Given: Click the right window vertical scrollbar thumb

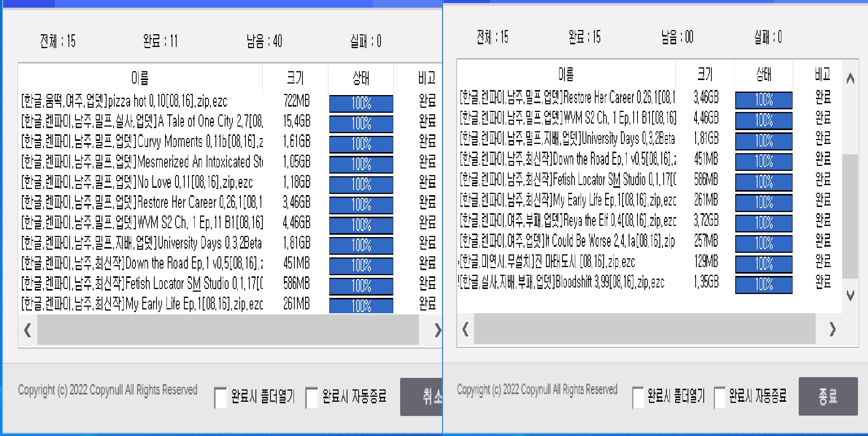Looking at the screenshot, I should 850,215.
